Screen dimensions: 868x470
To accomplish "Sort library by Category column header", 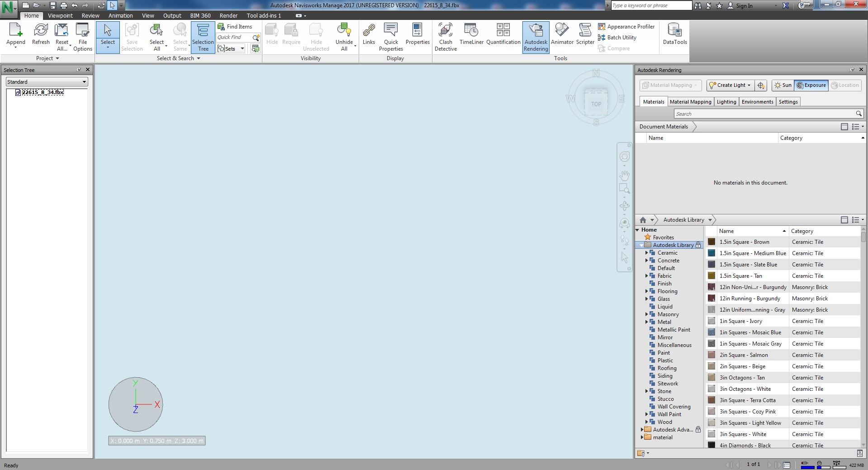I will click(825, 231).
